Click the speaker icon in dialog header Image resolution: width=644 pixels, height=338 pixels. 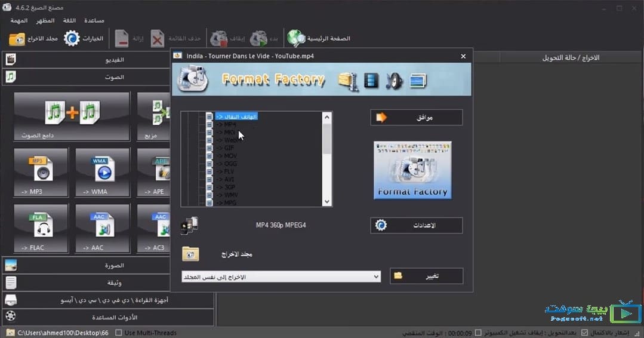click(x=395, y=81)
